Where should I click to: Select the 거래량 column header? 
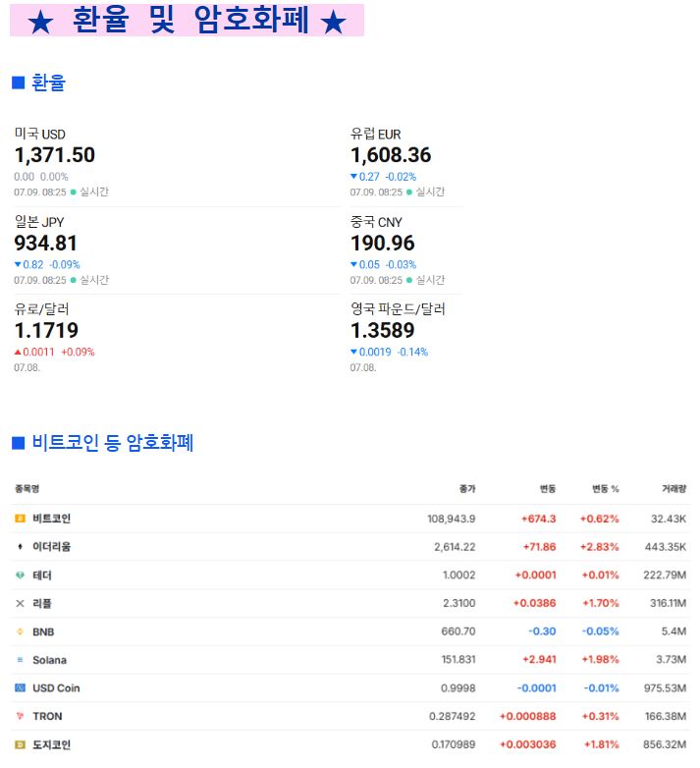674,488
